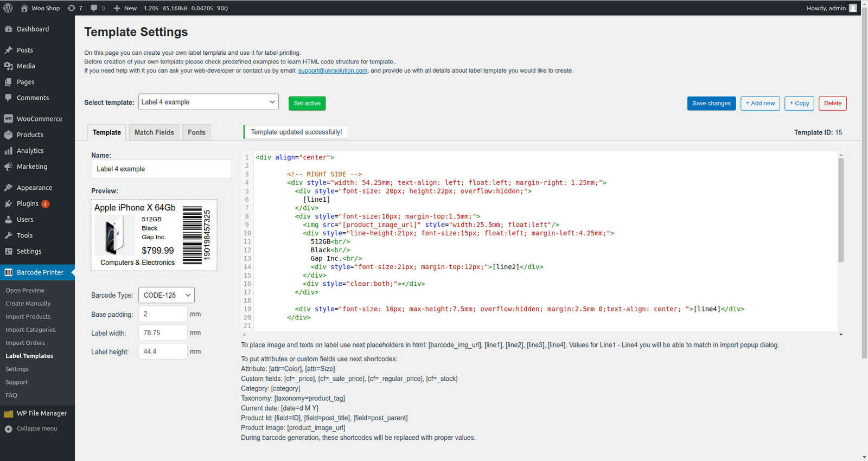Click the WordPress logo icon
The width and height of the screenshot is (868, 461).
[8, 8]
